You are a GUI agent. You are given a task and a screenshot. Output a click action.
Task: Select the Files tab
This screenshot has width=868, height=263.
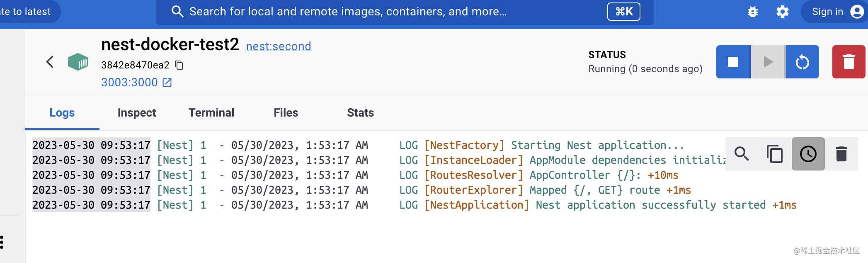[x=286, y=113]
